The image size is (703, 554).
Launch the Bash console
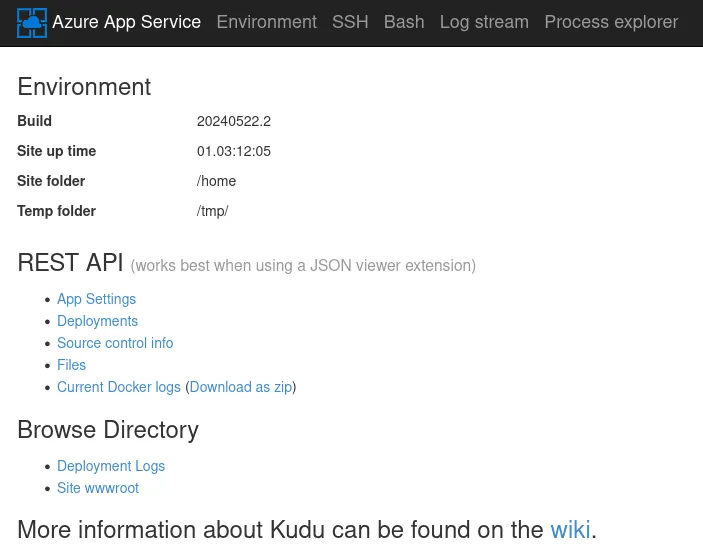click(x=404, y=22)
